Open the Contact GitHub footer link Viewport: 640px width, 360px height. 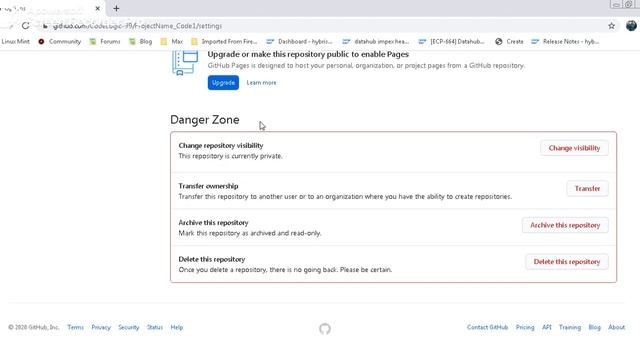point(487,327)
